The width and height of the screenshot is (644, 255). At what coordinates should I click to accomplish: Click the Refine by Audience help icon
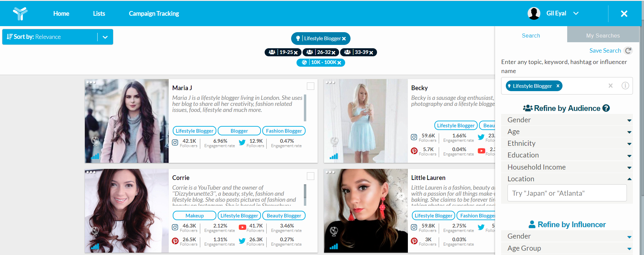coord(606,108)
